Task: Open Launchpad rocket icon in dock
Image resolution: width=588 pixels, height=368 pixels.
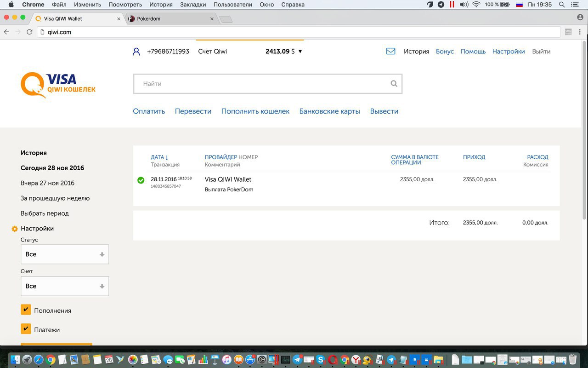Action: click(x=27, y=360)
